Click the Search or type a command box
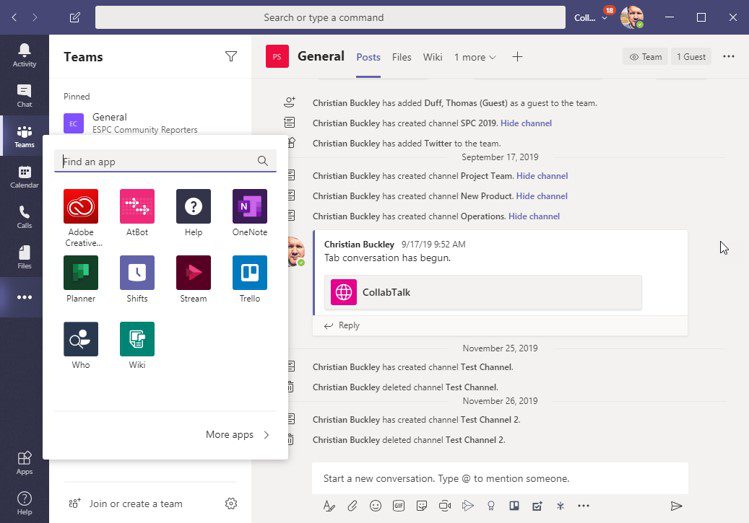The width and height of the screenshot is (749, 523). (330, 18)
